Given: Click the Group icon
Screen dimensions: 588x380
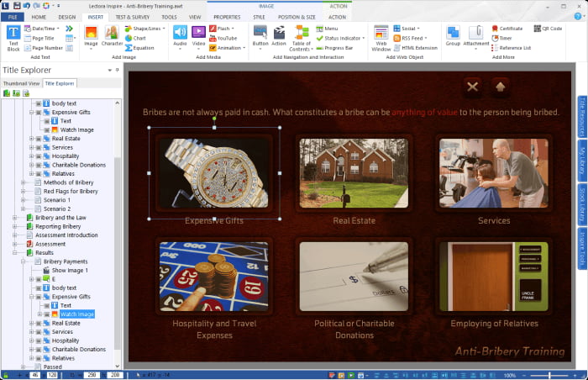Looking at the screenshot, I should [x=453, y=36].
